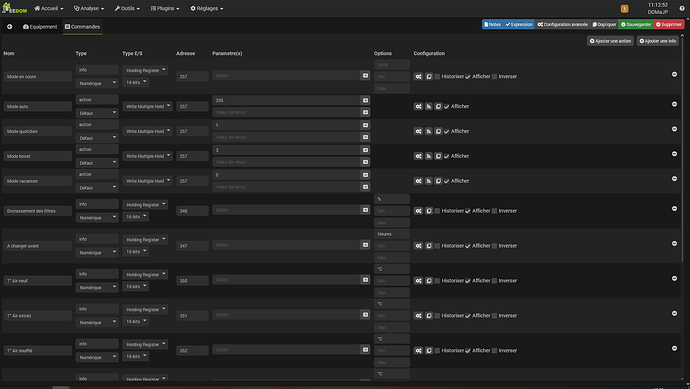Open the Numérique subtype dropdown for T° Air extrait
This screenshot has height=389, width=690.
[97, 323]
